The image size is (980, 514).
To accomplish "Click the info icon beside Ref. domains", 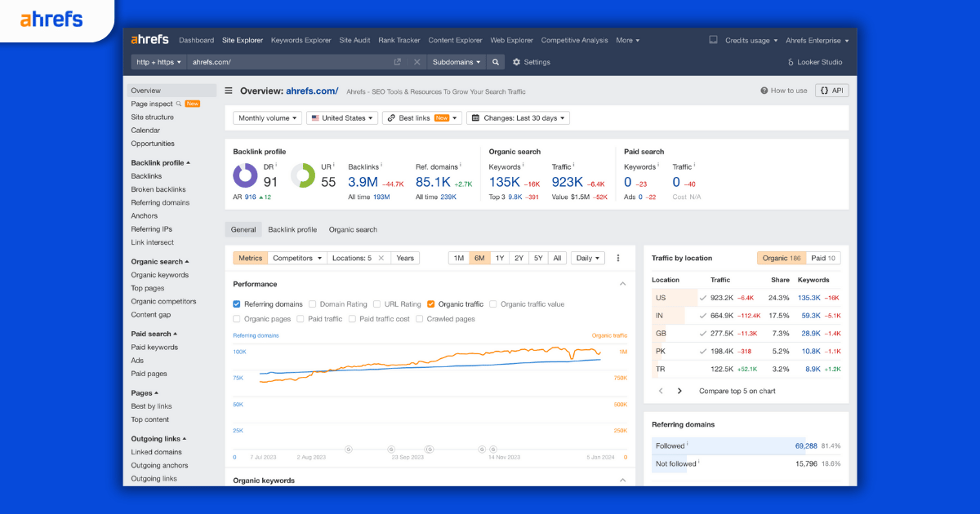I will (460, 166).
